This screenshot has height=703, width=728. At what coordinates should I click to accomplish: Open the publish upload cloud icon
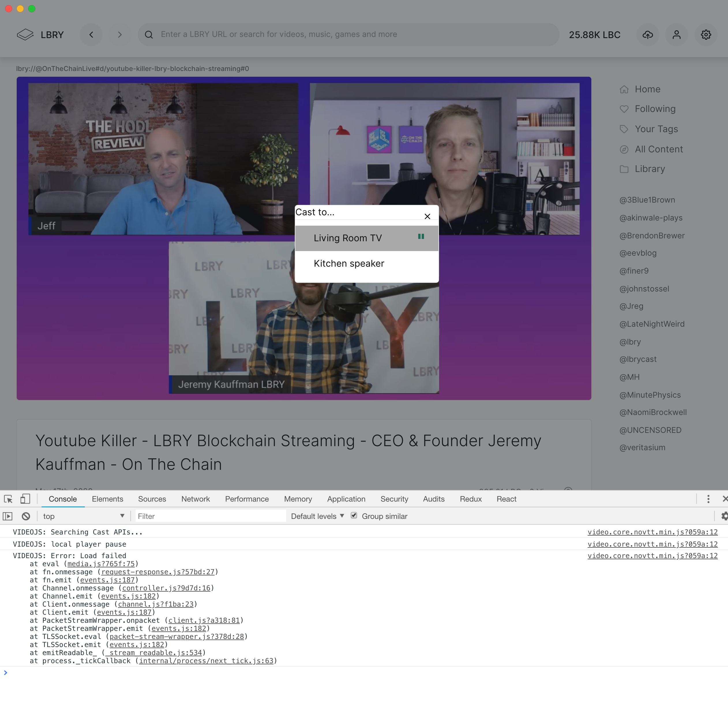click(x=648, y=35)
